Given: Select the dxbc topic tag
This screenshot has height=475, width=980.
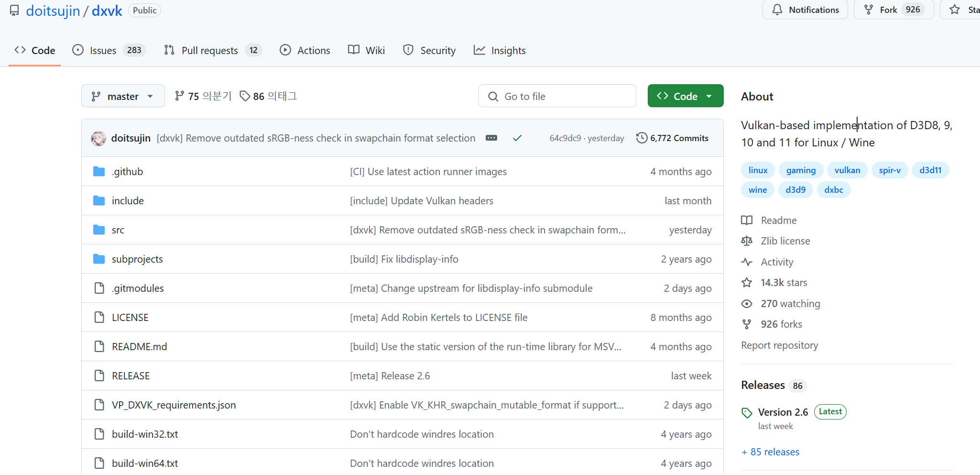Looking at the screenshot, I should click(834, 190).
